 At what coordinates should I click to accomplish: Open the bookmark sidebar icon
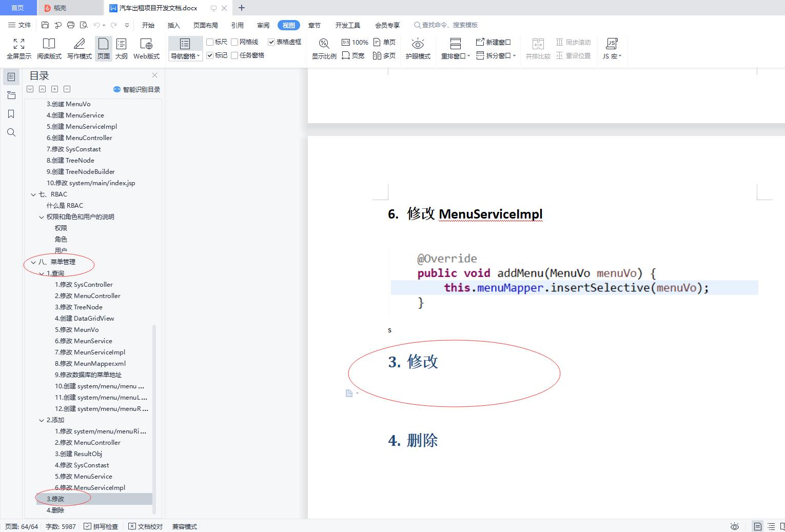click(11, 114)
